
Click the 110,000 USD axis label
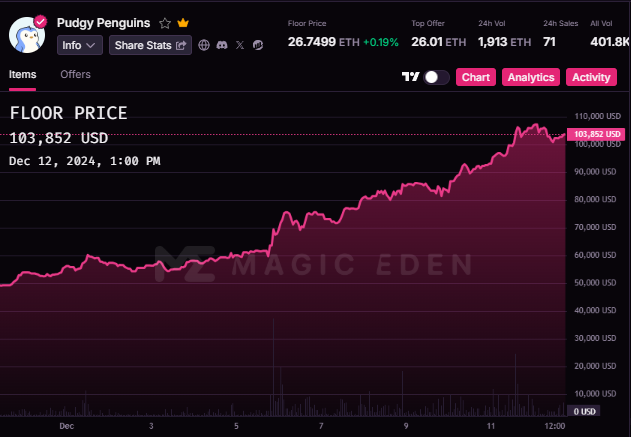point(598,116)
